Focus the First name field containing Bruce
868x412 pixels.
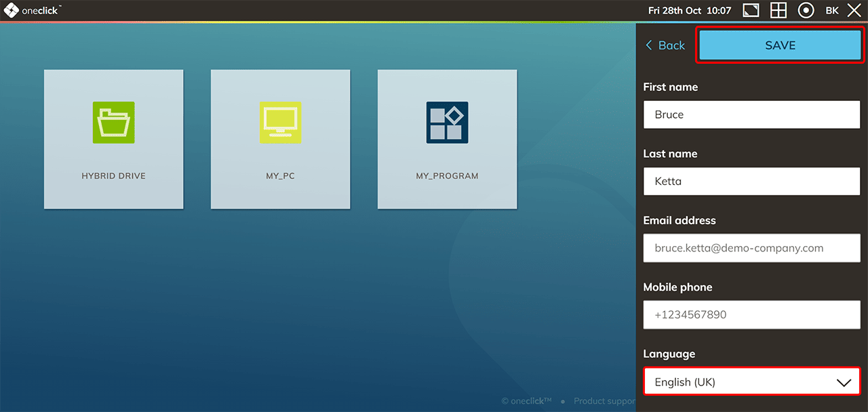pyautogui.click(x=751, y=115)
